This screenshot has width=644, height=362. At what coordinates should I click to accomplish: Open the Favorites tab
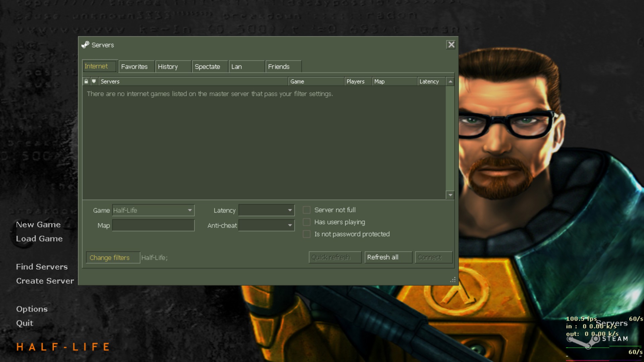[x=137, y=67]
